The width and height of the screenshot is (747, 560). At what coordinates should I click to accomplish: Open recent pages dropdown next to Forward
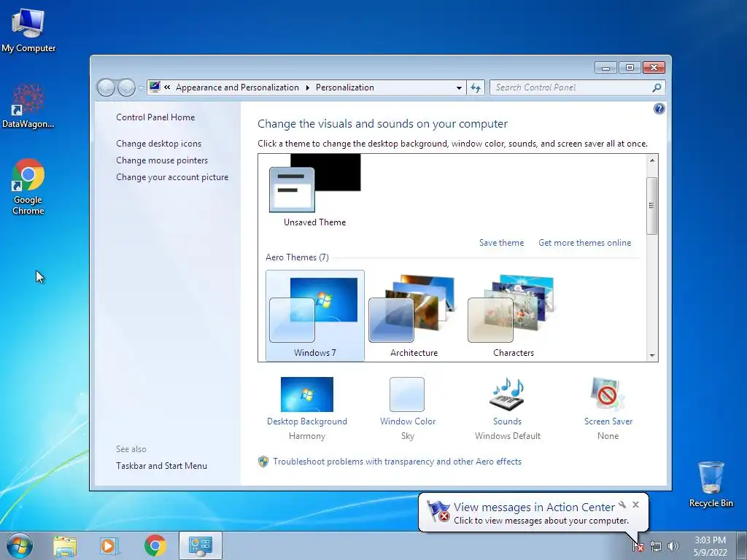[x=141, y=88]
